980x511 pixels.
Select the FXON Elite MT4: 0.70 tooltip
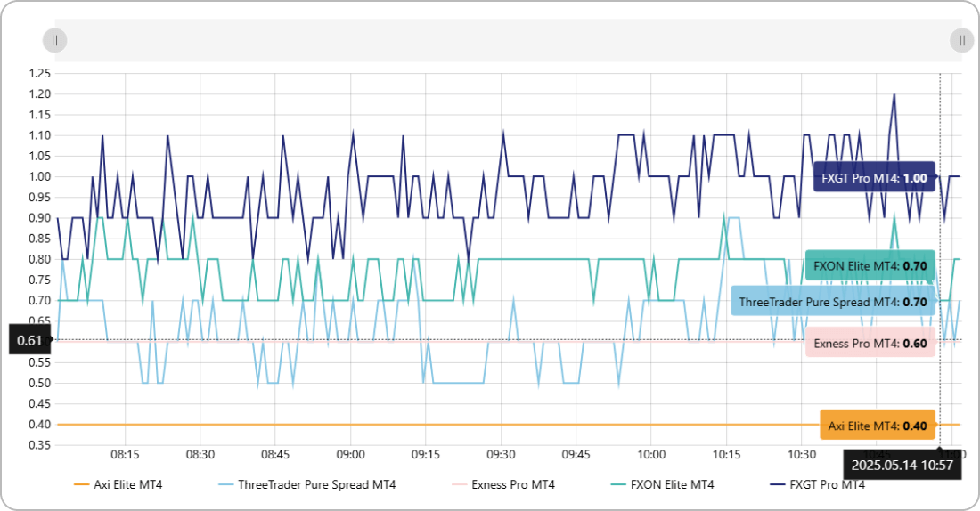[870, 265]
